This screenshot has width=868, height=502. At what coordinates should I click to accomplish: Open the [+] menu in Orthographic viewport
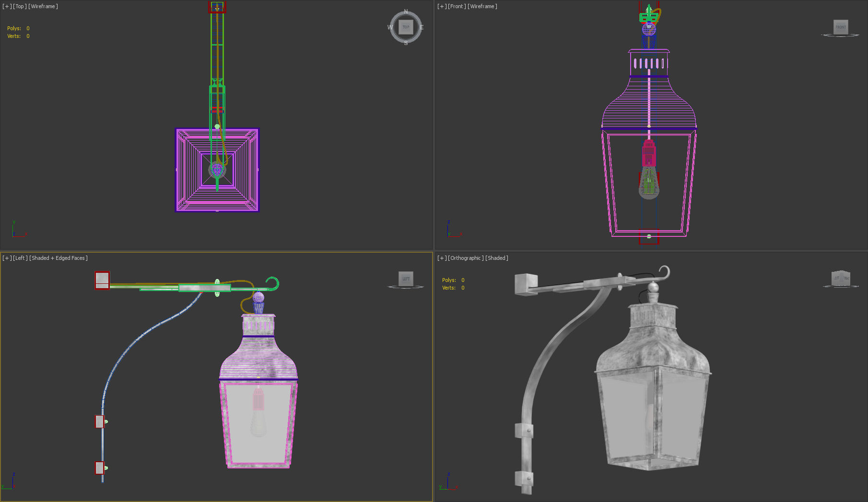[x=442, y=258]
